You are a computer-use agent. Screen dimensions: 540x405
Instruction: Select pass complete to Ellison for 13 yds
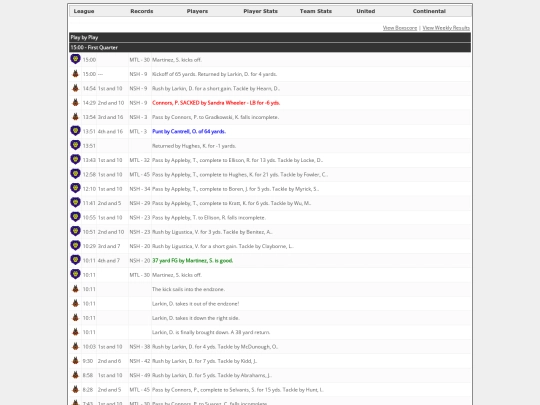[237, 160]
